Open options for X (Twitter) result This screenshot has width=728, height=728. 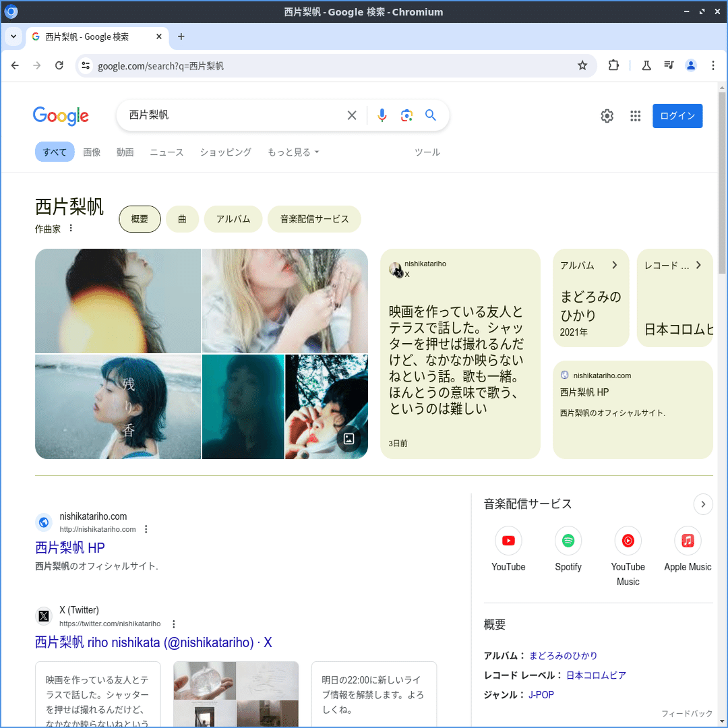click(x=174, y=624)
